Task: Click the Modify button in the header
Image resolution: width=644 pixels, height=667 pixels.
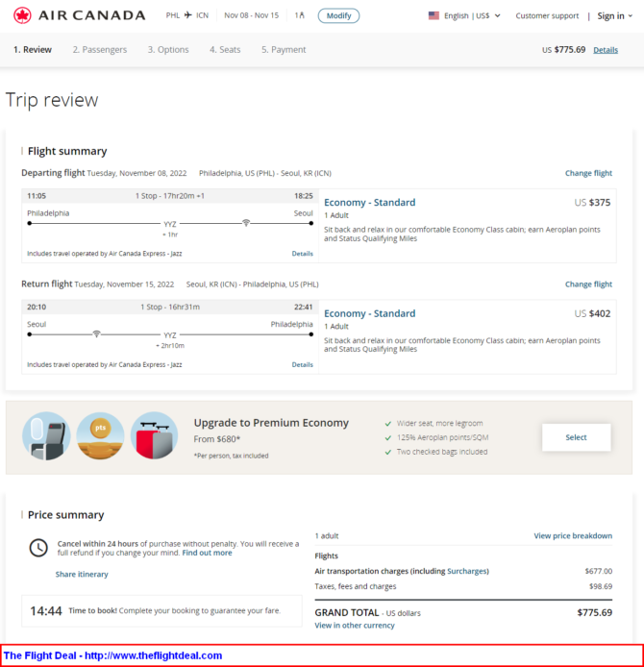Action: click(x=338, y=15)
